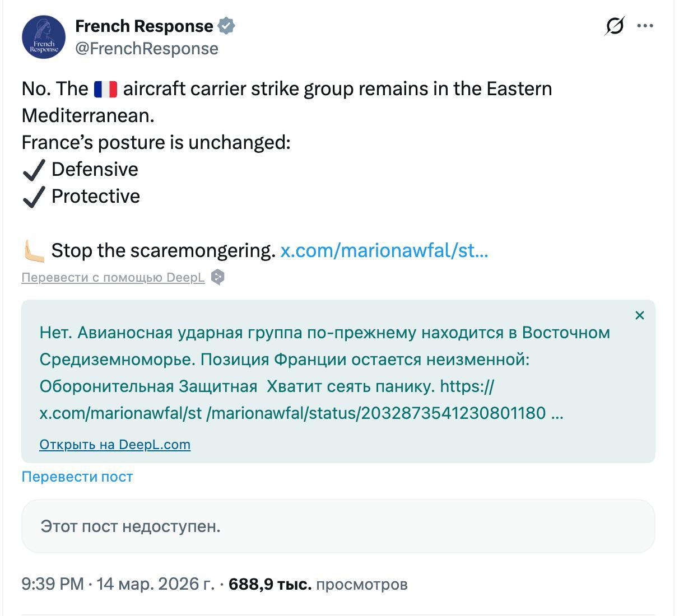Click the French Response profile avatar

coord(44,37)
